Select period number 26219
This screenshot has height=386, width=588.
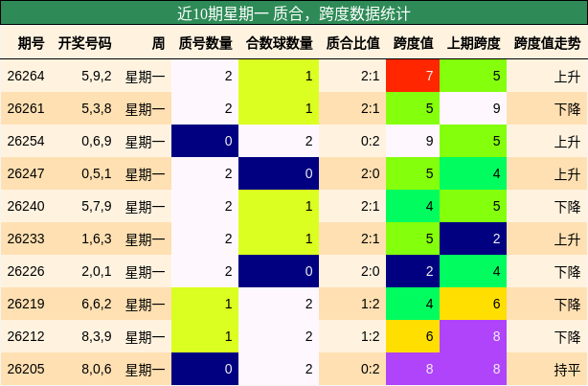[26, 304]
